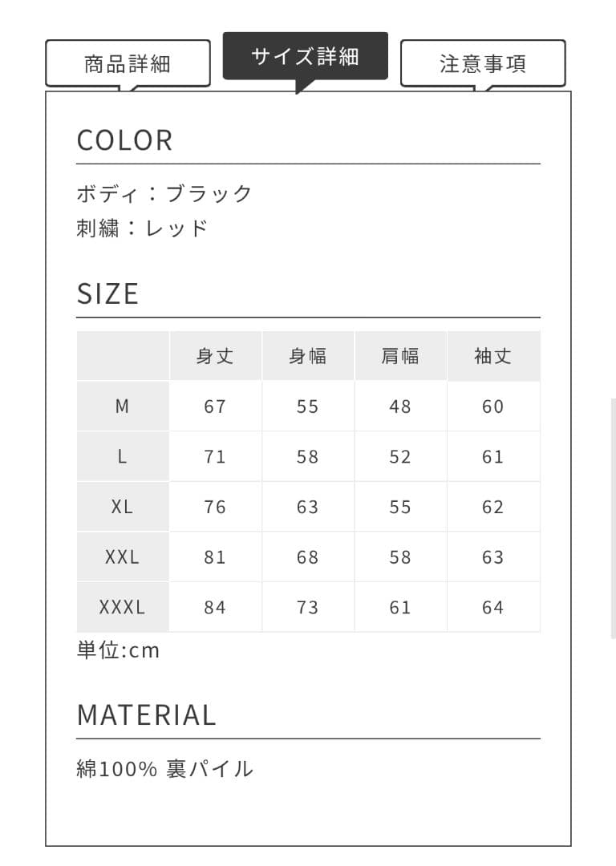Click the 身幅 column header
The height and width of the screenshot is (866, 616).
pyautogui.click(x=308, y=355)
